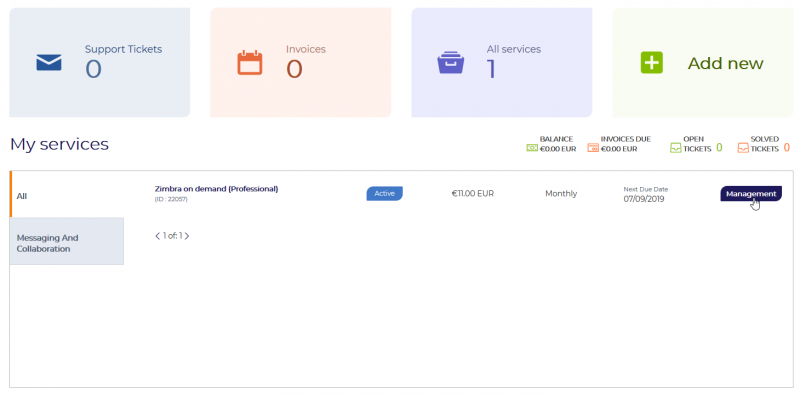Viewport: 800px width, 397px height.
Task: Go to previous page arrow in pagination
Action: (x=157, y=236)
